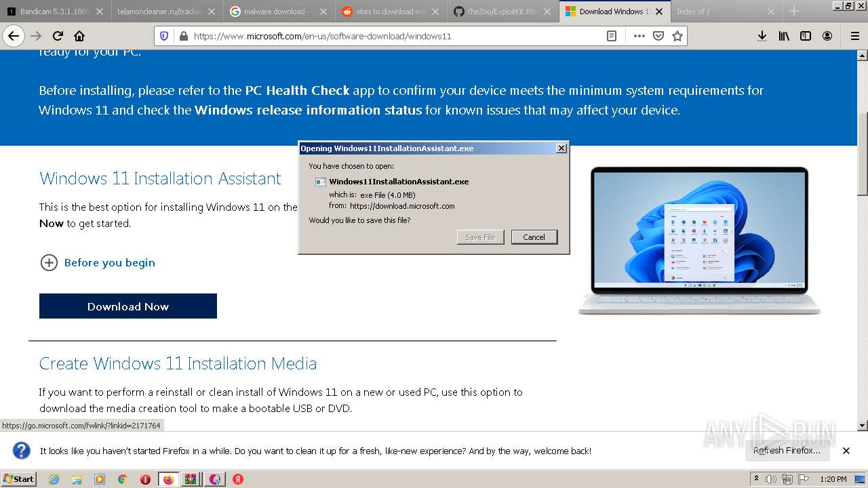Click Create Windows 11 Installation Media heading
Viewport: 868px width, 488px height.
[x=178, y=363]
